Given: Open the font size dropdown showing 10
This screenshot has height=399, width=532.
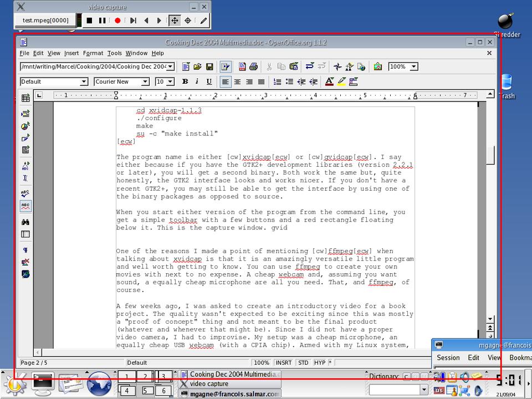Looking at the screenshot, I should (x=170, y=81).
